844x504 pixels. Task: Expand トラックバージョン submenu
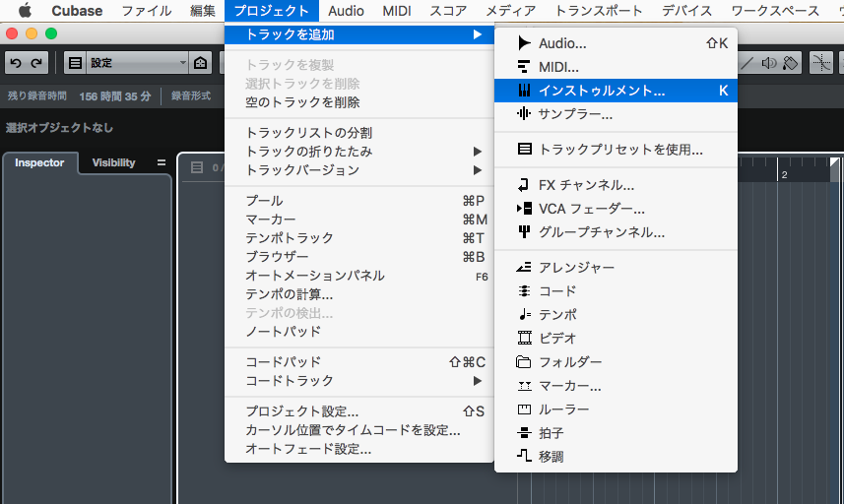coord(359,170)
